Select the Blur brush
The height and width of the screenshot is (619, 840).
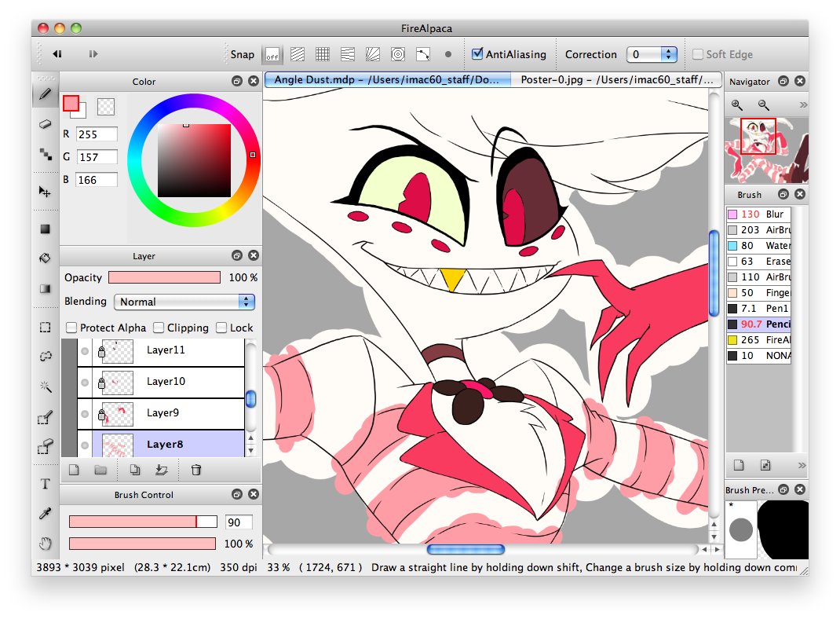[x=758, y=214]
